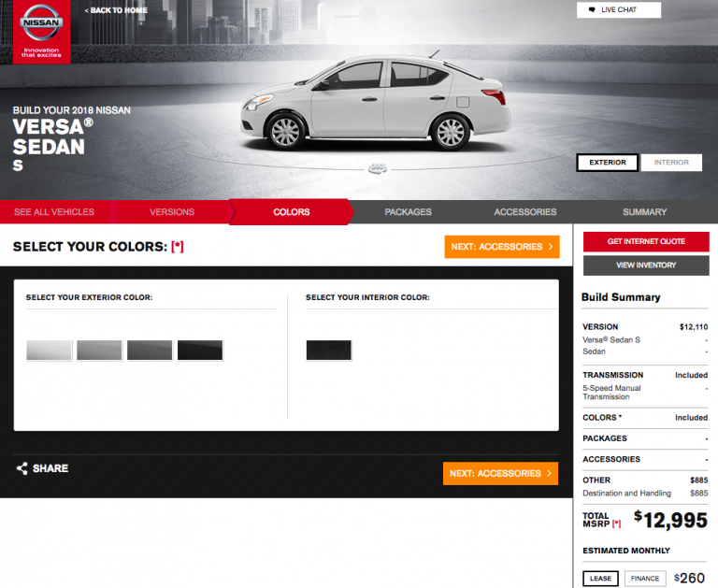Click the $12,110 version price
Screen dimensions: 718x588
click(694, 327)
